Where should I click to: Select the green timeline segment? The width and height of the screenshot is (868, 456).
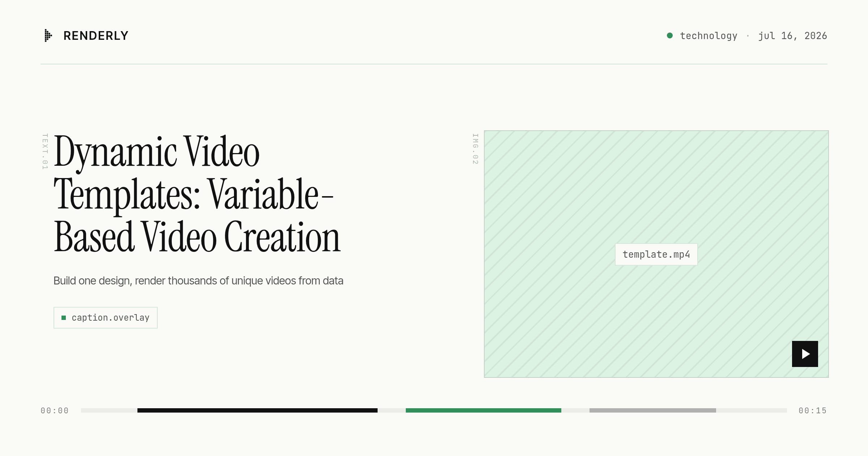(484, 410)
